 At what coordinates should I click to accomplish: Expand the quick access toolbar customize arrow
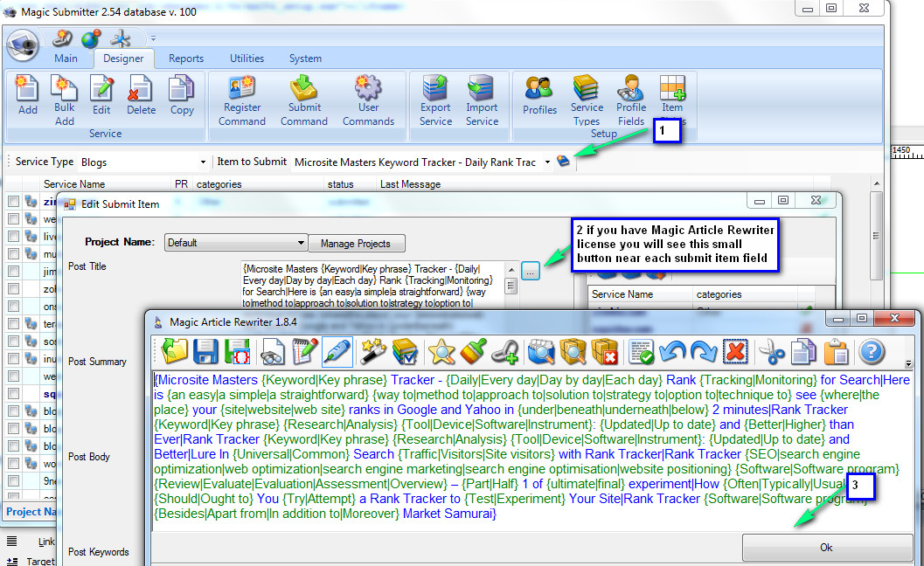(153, 38)
